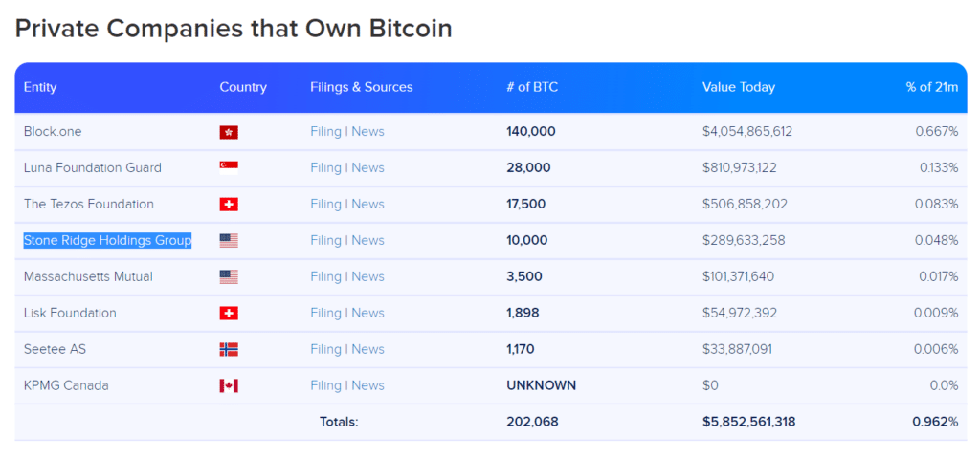The height and width of the screenshot is (459, 980).
Task: Open the Filing link for Block.one
Action: tap(325, 132)
